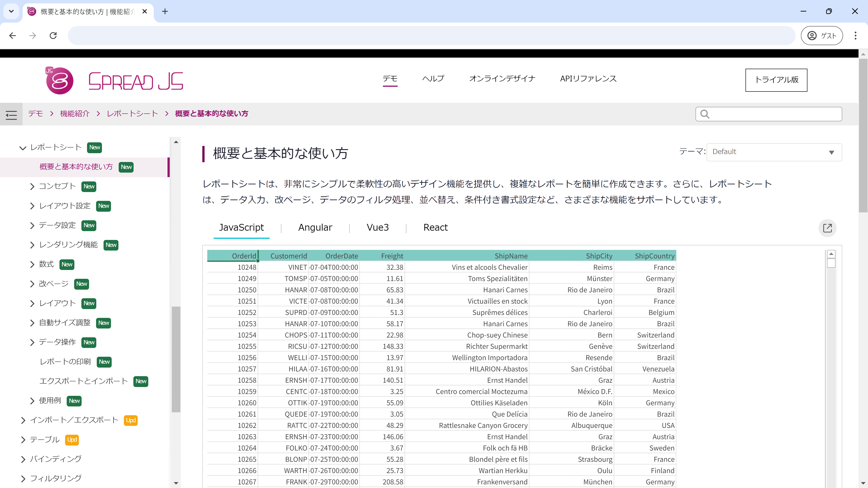Select the ShipCountry cell Venezuela
This screenshot has height=488, width=868.
coord(645,369)
